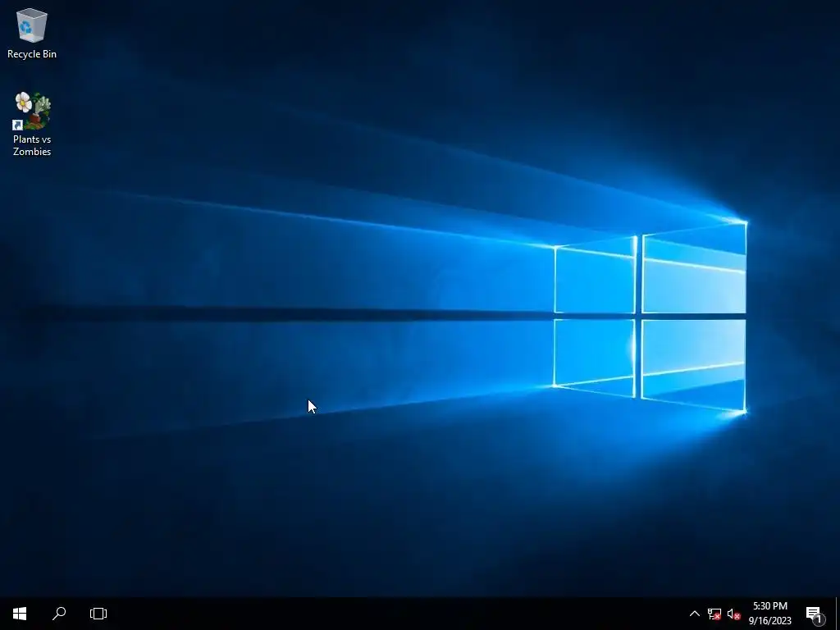Open taskbar search magnifier

point(59,614)
